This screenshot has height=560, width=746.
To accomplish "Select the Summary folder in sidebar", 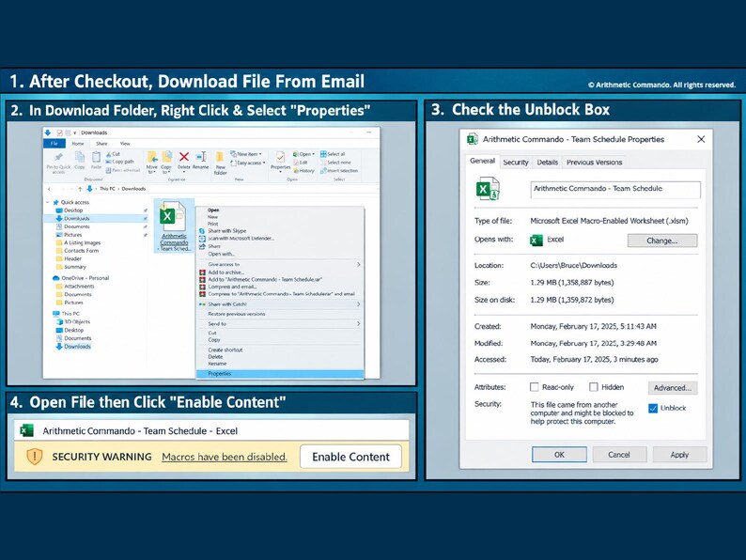I will (70, 267).
